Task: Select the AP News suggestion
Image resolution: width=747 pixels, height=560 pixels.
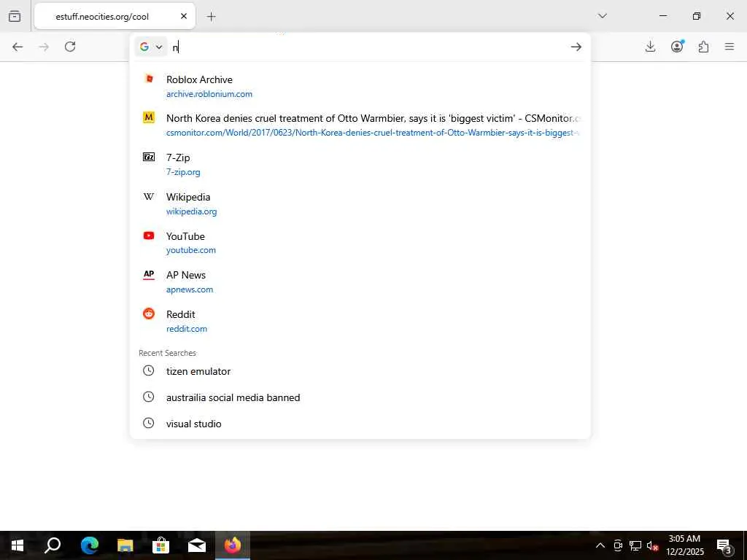Action: [360, 282]
